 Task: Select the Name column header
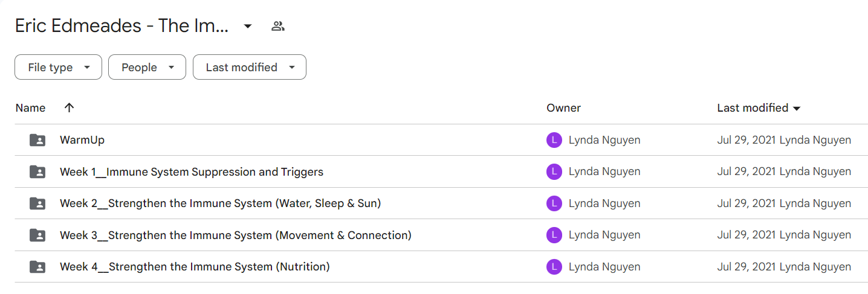[30, 108]
